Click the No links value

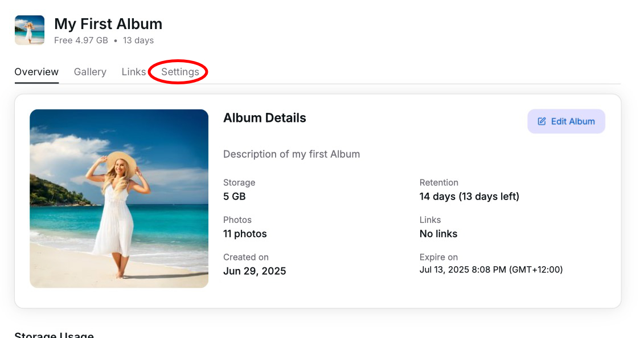point(438,234)
